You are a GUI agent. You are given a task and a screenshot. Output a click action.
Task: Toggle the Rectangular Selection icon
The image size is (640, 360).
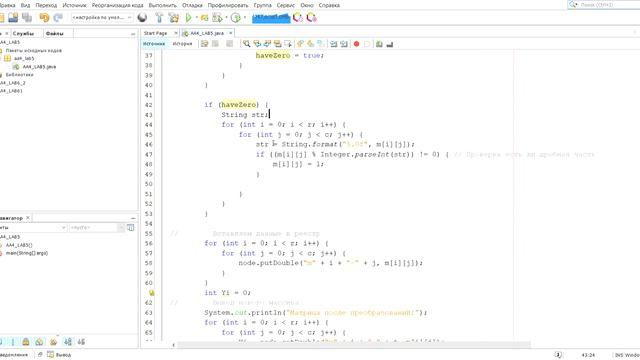point(288,44)
